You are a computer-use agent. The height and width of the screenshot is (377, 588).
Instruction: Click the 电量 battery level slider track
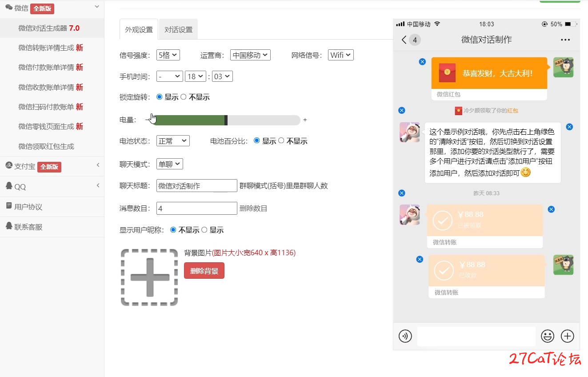(226, 120)
